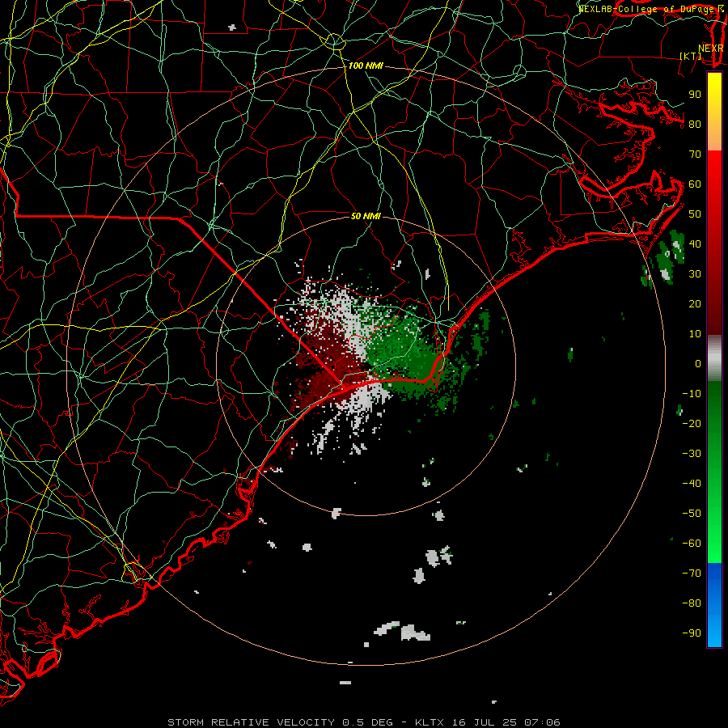Click the -60 value on the velocity scale
The height and width of the screenshot is (728, 728).
point(692,544)
